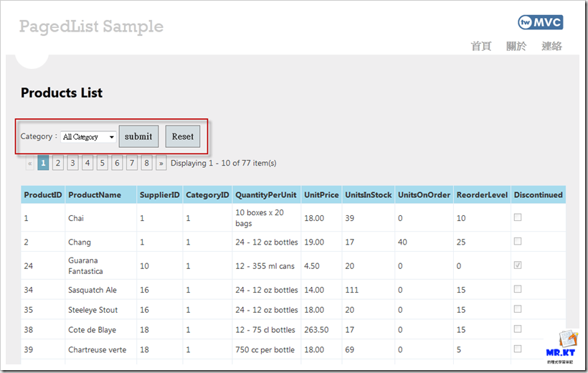Go to page 8 in pager
Image resolution: width=588 pixels, height=373 pixels.
(x=146, y=164)
